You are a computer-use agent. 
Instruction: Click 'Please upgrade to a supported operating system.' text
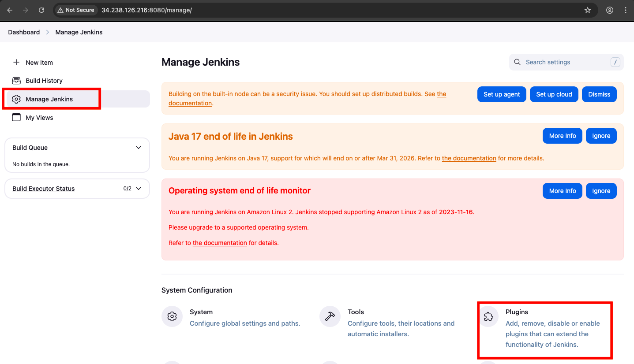(239, 227)
